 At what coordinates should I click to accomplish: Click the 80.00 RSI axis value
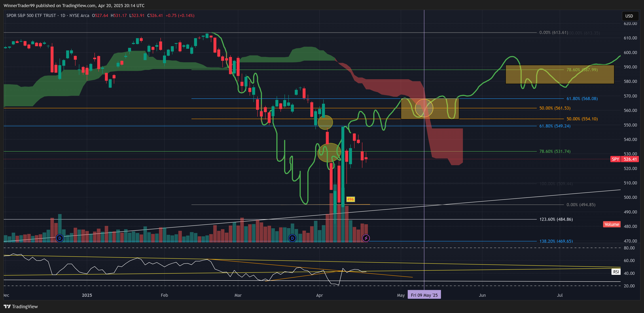tap(629, 248)
